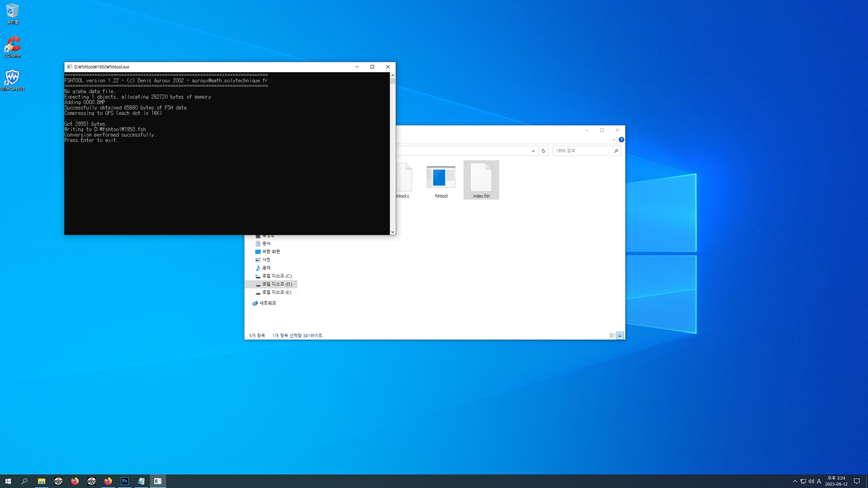This screenshot has width=868, height=488.
Task: Open File Explorer from the taskbar
Action: (x=41, y=481)
